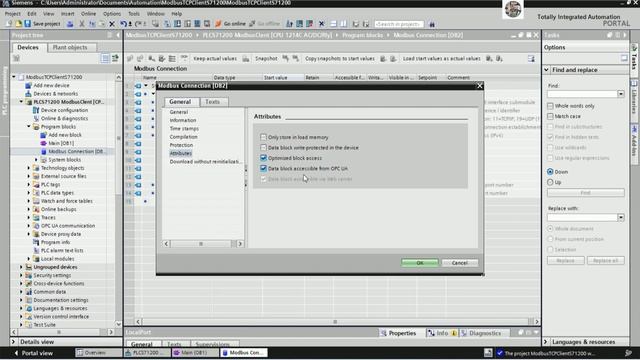Click the expand-mode icon at DB toolbar's right end
The image size is (640, 360).
click(531, 59)
